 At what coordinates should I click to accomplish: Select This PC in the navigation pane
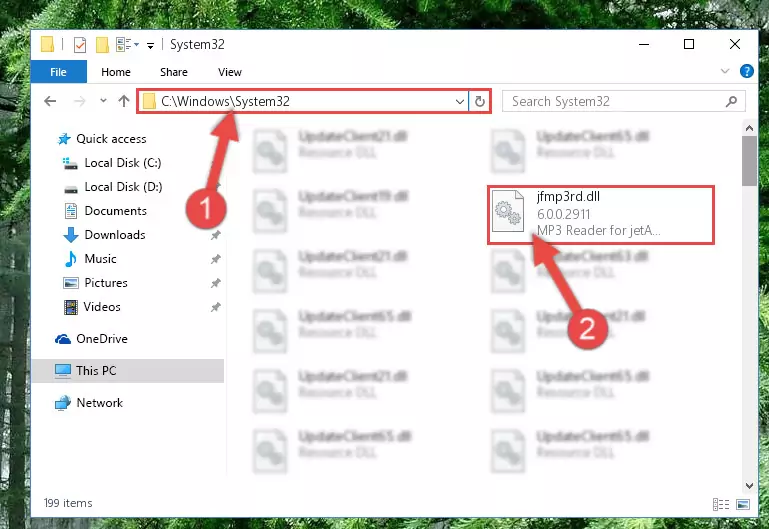pos(128,371)
